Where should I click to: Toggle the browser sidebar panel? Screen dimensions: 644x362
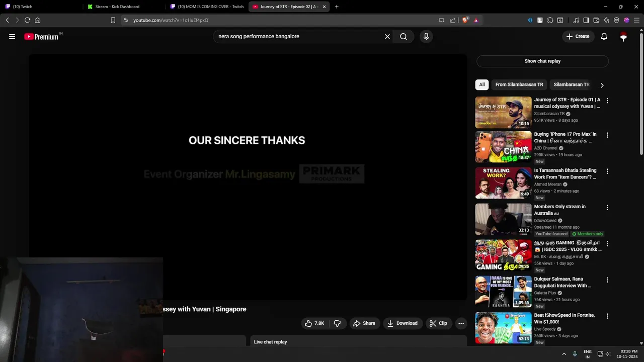click(586, 20)
